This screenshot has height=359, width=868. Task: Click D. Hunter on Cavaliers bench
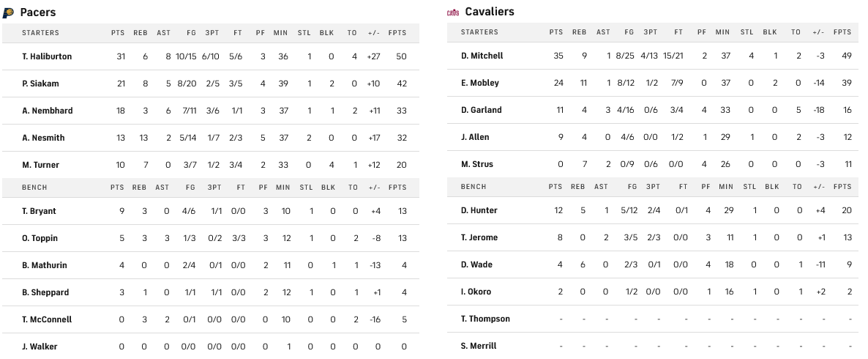[x=479, y=210]
